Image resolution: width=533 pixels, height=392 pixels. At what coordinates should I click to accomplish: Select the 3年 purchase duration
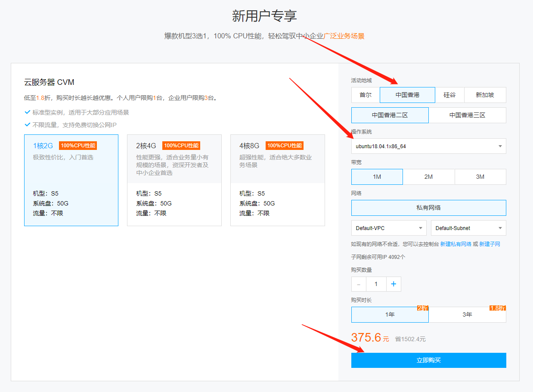pyautogui.click(x=468, y=314)
